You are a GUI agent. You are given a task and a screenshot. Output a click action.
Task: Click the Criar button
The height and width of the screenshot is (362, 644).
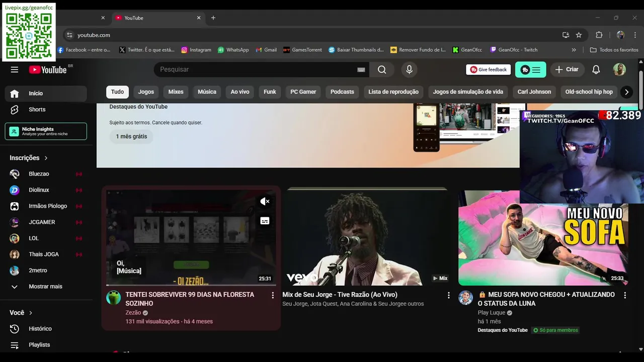(x=567, y=69)
